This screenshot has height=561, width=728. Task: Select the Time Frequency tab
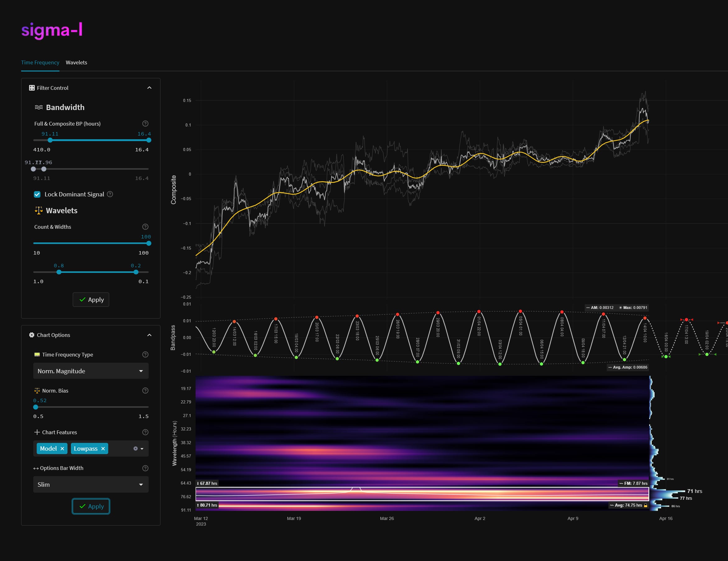coord(40,62)
